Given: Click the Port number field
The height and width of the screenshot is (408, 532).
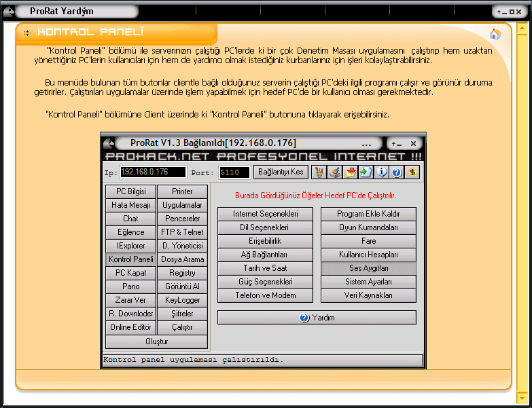Looking at the screenshot, I should pyautogui.click(x=234, y=172).
